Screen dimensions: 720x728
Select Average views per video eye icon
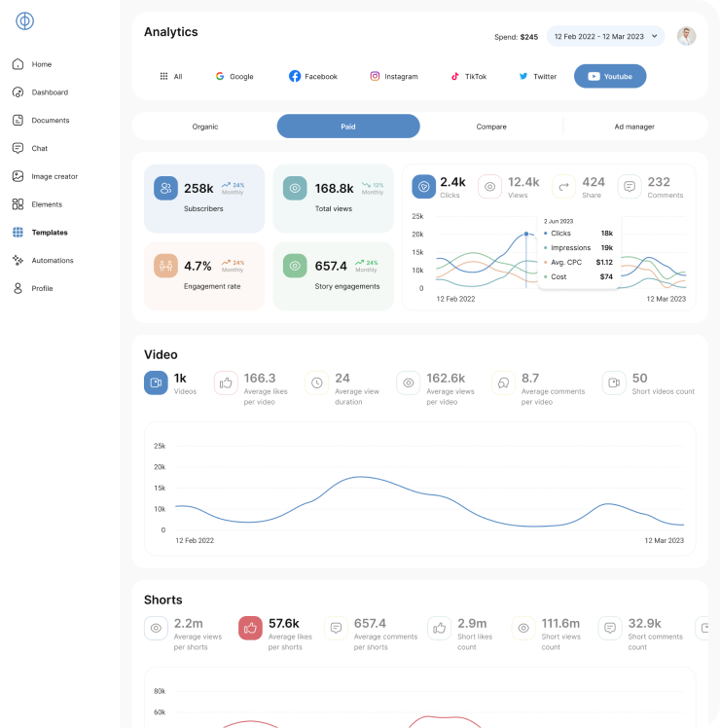pos(409,382)
